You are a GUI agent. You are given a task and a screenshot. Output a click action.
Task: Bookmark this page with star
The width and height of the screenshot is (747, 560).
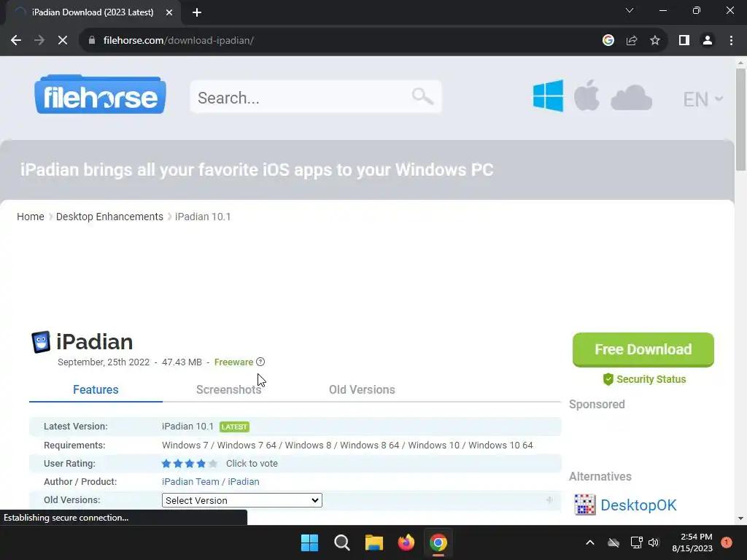pos(655,41)
